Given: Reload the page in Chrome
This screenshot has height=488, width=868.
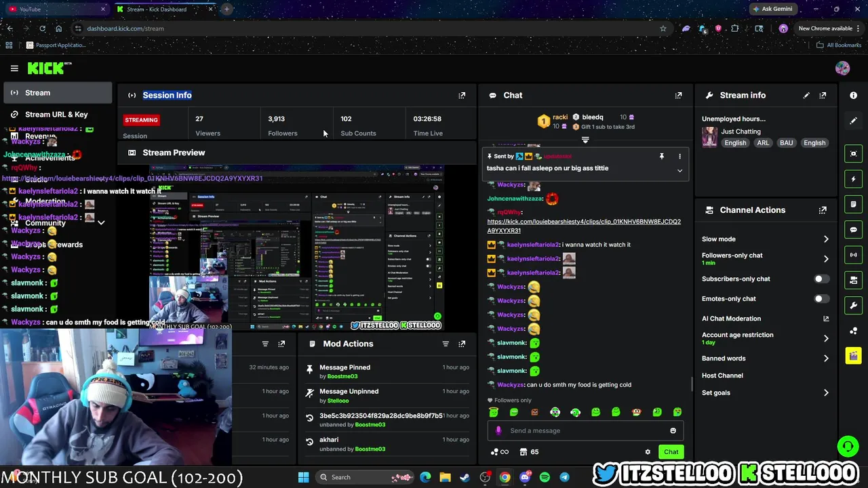Looking at the screenshot, I should [x=42, y=28].
